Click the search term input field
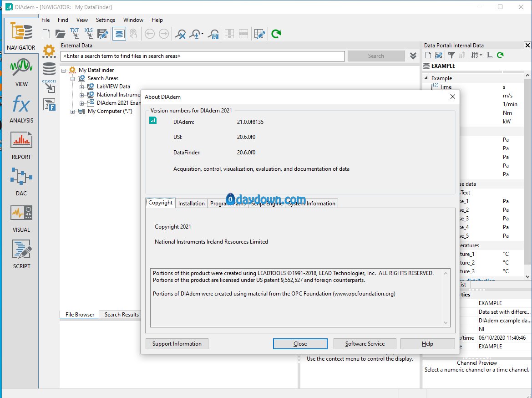Viewport: 532px width, 398px height. [x=203, y=56]
